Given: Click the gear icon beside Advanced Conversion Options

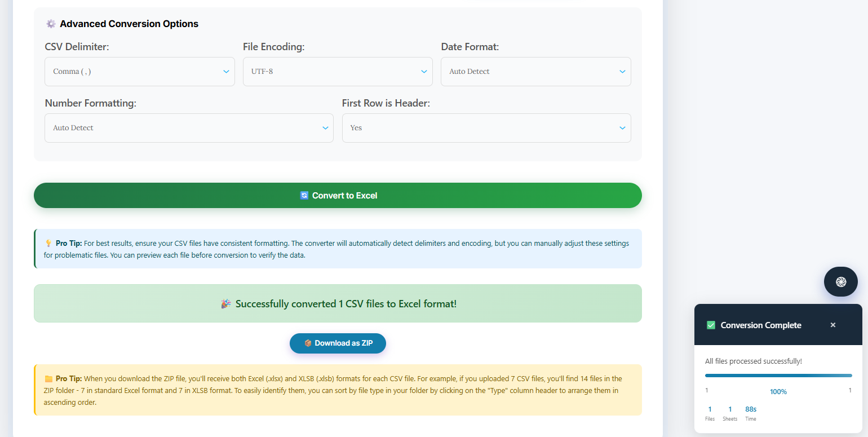Looking at the screenshot, I should [x=51, y=24].
